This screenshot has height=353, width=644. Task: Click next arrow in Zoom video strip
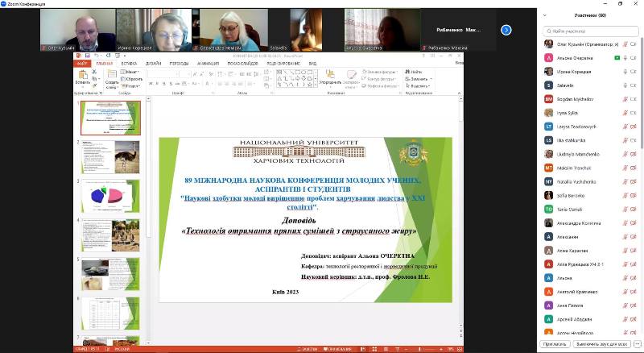pyautogui.click(x=506, y=30)
